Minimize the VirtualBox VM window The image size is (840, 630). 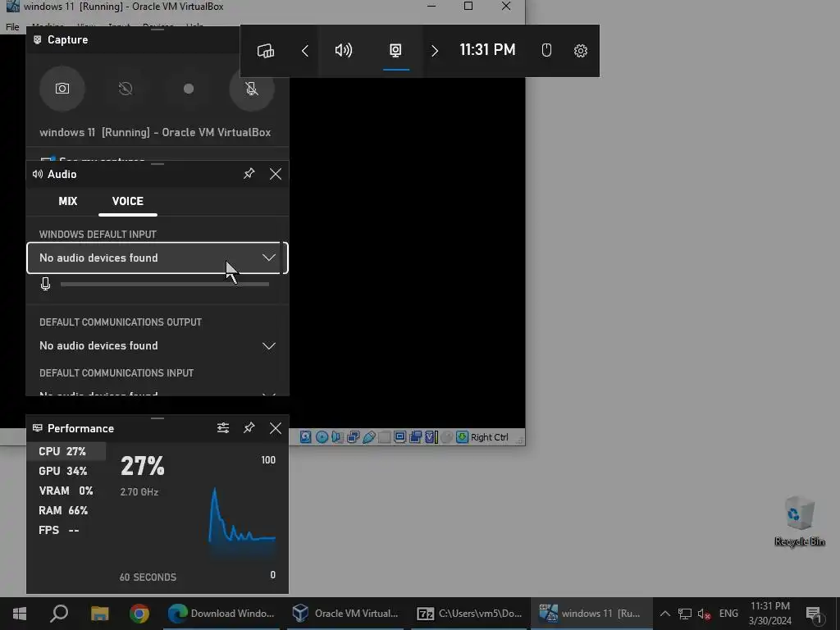(431, 7)
